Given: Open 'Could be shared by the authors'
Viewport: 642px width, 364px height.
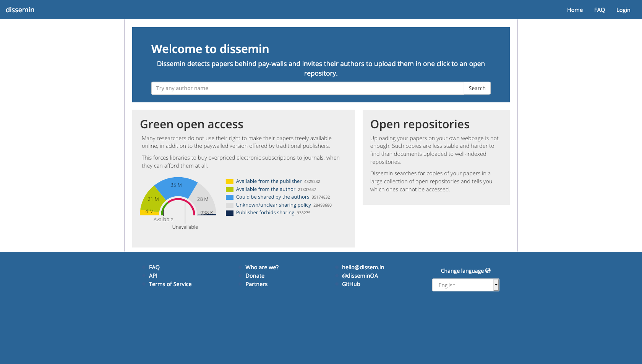Looking at the screenshot, I should [272, 197].
